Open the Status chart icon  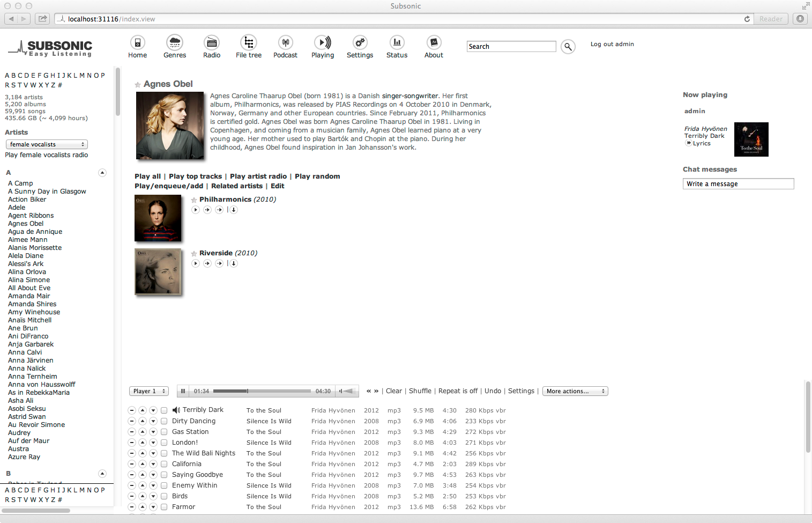(x=397, y=42)
